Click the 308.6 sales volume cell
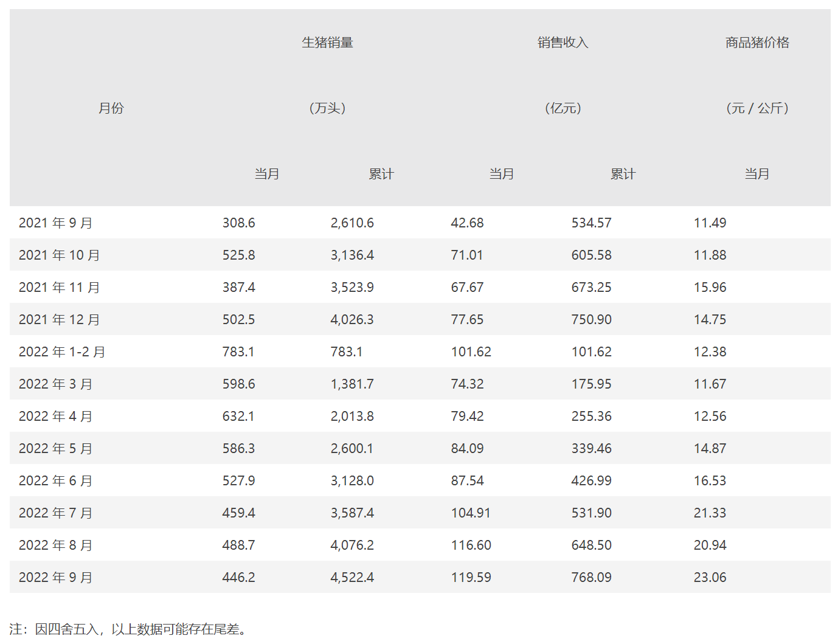 point(238,223)
